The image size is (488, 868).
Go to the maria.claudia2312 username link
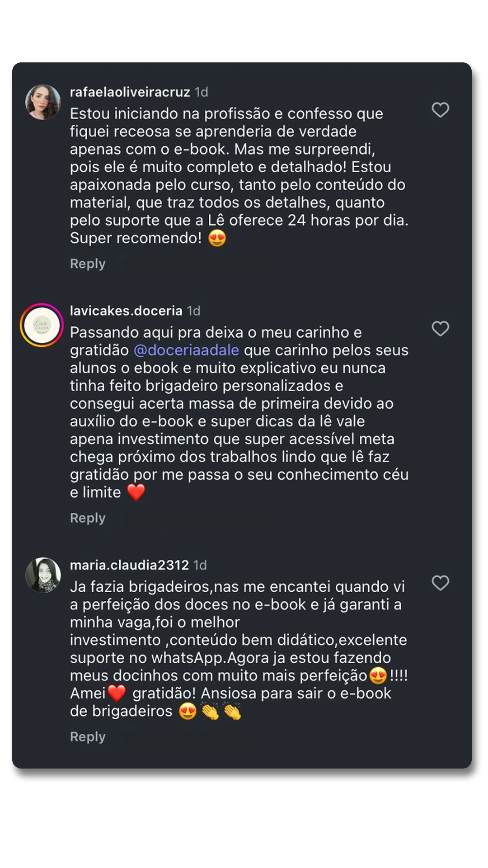pyautogui.click(x=129, y=565)
